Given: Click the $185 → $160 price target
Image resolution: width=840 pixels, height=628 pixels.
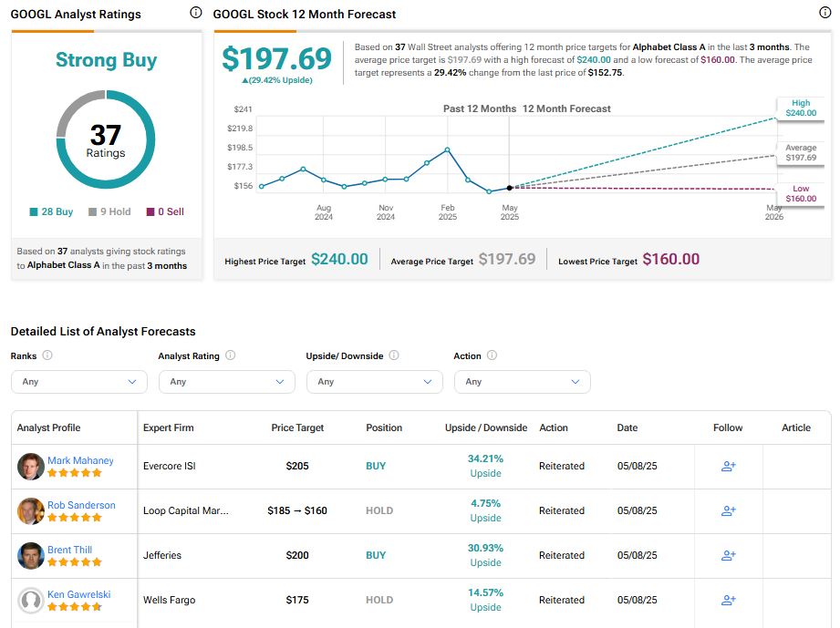Looking at the screenshot, I should pyautogui.click(x=297, y=510).
